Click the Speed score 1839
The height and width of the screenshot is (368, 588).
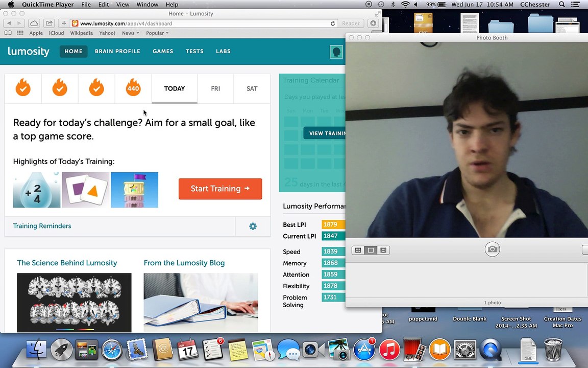point(333,251)
